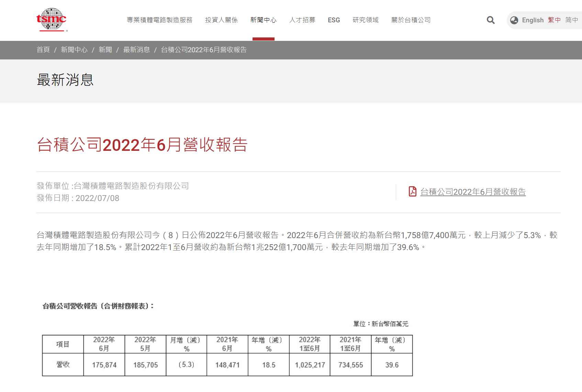This screenshot has width=582, height=392.
Task: Open the 最新消息 breadcrumb link
Action: (136, 50)
